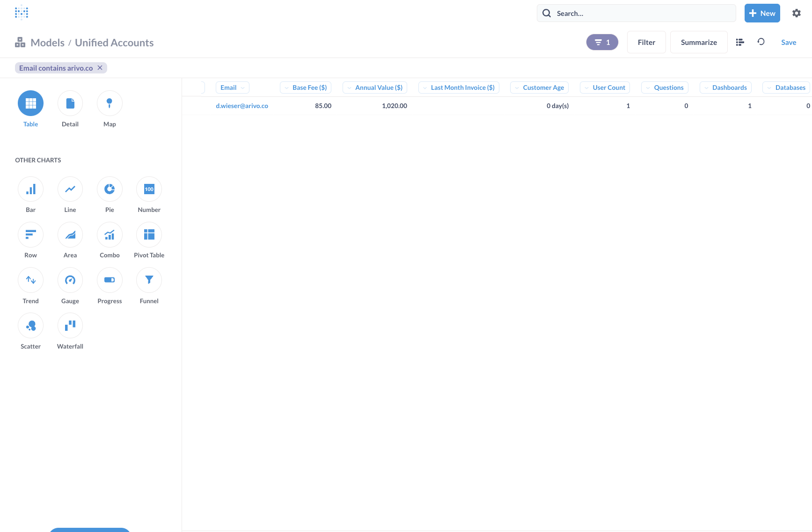The height and width of the screenshot is (532, 812).
Task: Select the Scatter chart type
Action: click(30, 325)
